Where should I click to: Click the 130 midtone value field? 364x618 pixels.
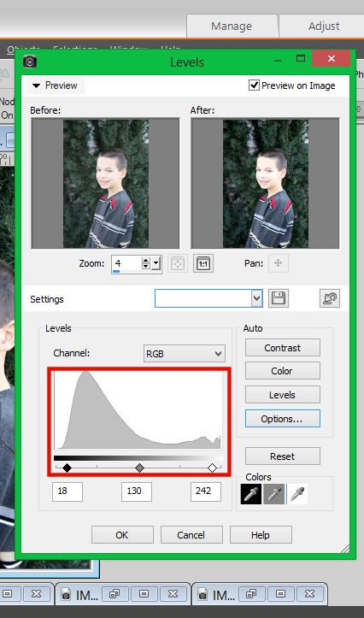pyautogui.click(x=137, y=491)
